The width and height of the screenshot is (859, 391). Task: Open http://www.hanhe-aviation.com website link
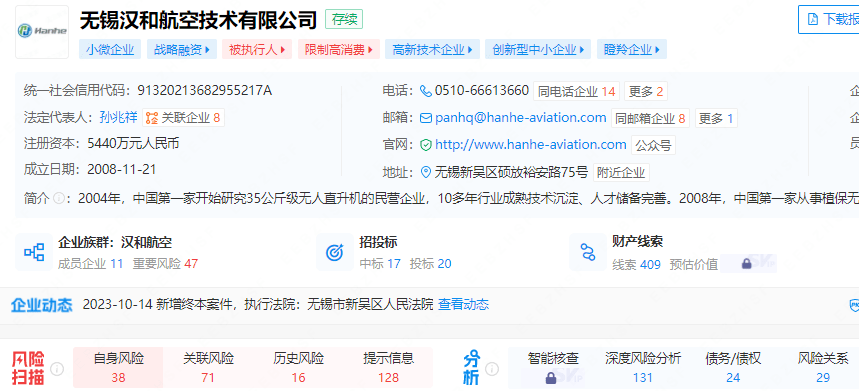pyautogui.click(x=530, y=145)
